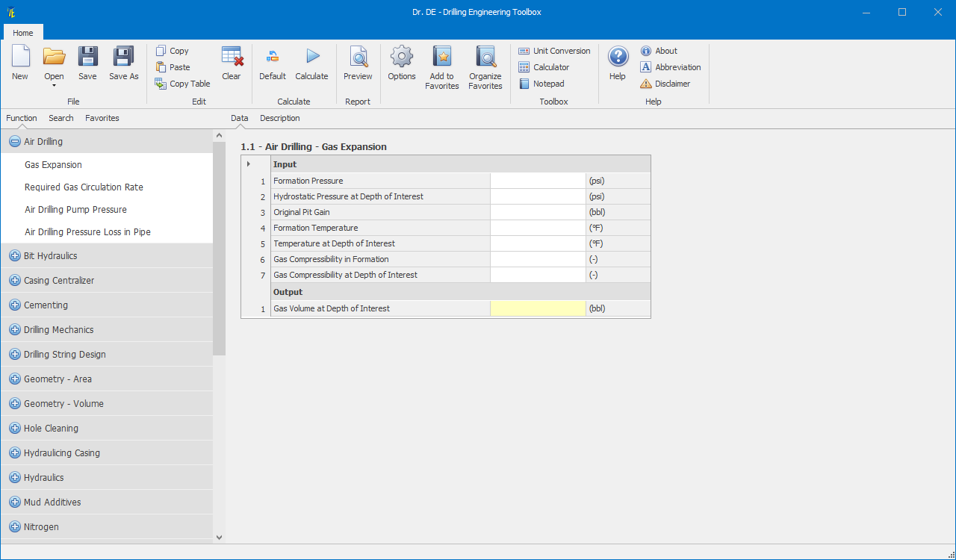The width and height of the screenshot is (956, 560).
Task: Expand the Bit Hydraulics category
Action: 14,256
